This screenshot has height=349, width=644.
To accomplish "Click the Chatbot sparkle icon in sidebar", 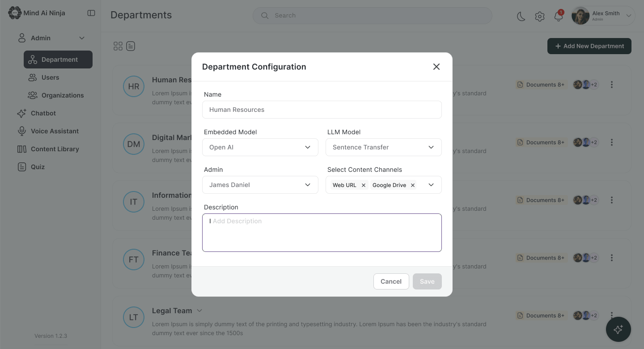I will tap(21, 113).
